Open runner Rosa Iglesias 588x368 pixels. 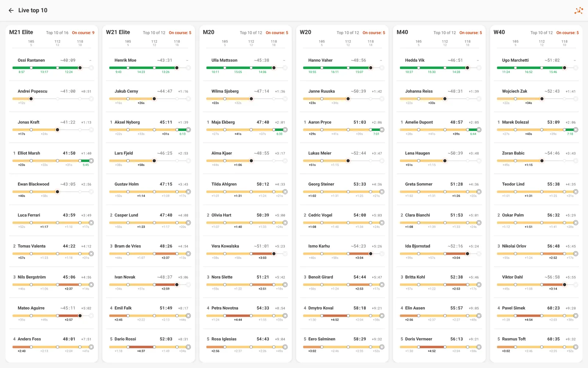click(x=224, y=339)
